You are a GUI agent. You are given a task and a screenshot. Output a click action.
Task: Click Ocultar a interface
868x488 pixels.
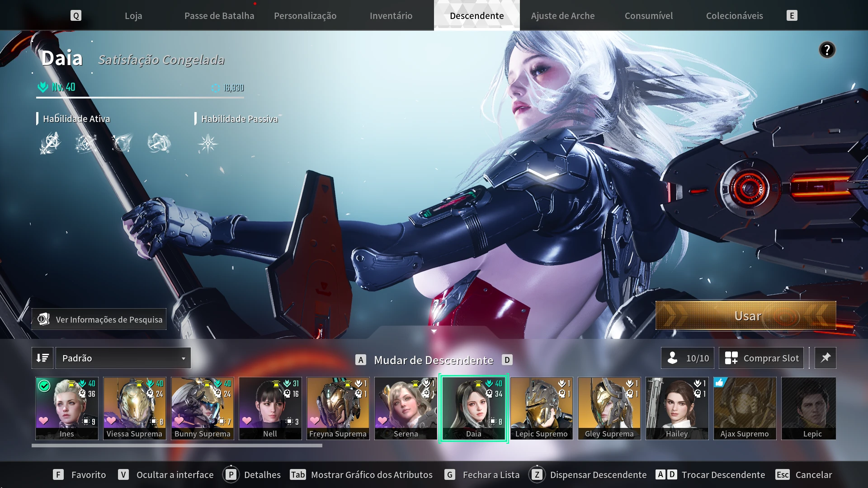(166, 474)
